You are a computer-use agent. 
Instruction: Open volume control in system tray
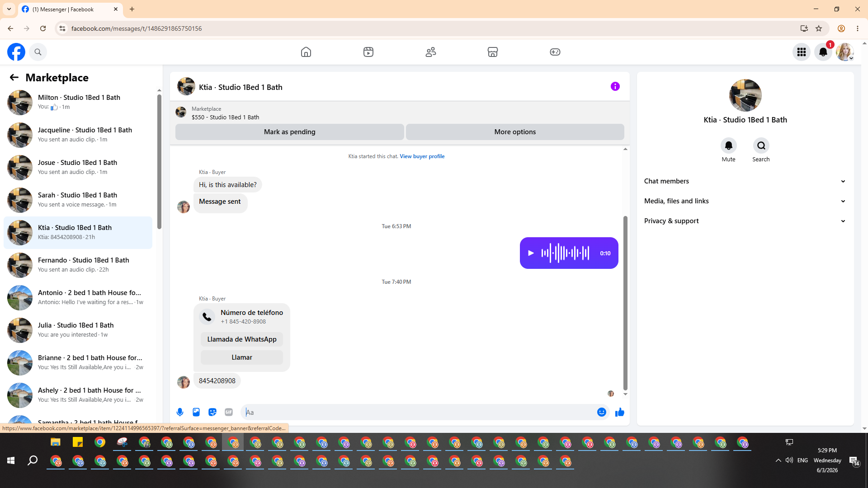tap(789, 460)
